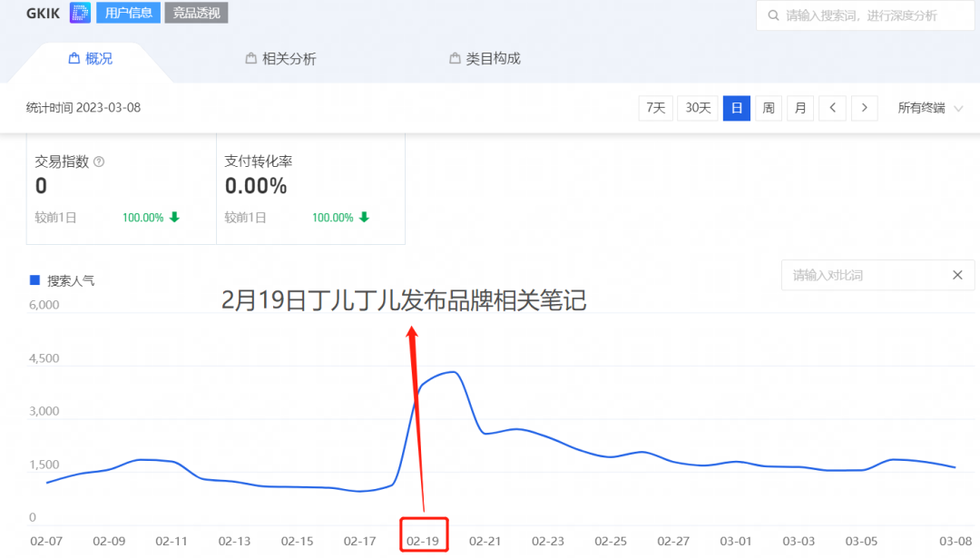The image size is (980, 558).
Task: Open the 所有终端 dropdown
Action: [x=930, y=108]
